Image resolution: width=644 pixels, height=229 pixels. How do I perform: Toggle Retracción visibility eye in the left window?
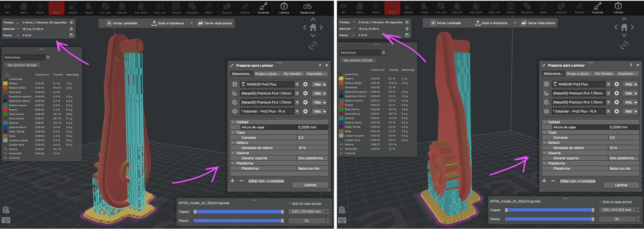pyautogui.click(x=5, y=153)
